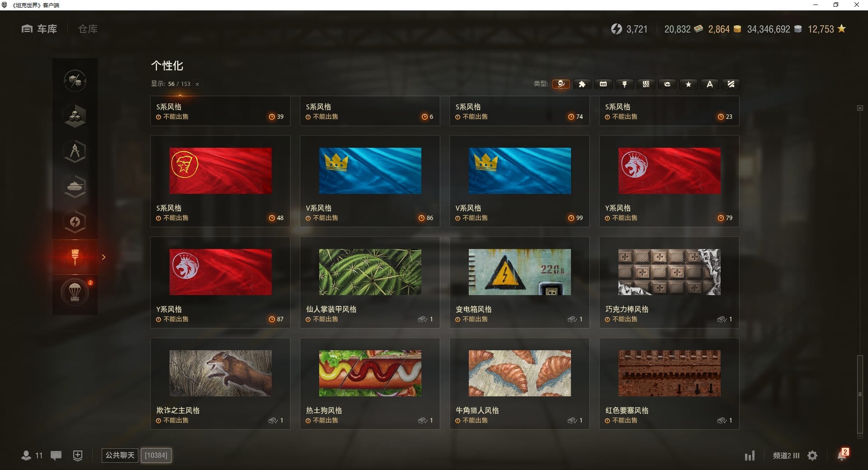
Task: Enable the letter A inscription filter
Action: point(709,84)
